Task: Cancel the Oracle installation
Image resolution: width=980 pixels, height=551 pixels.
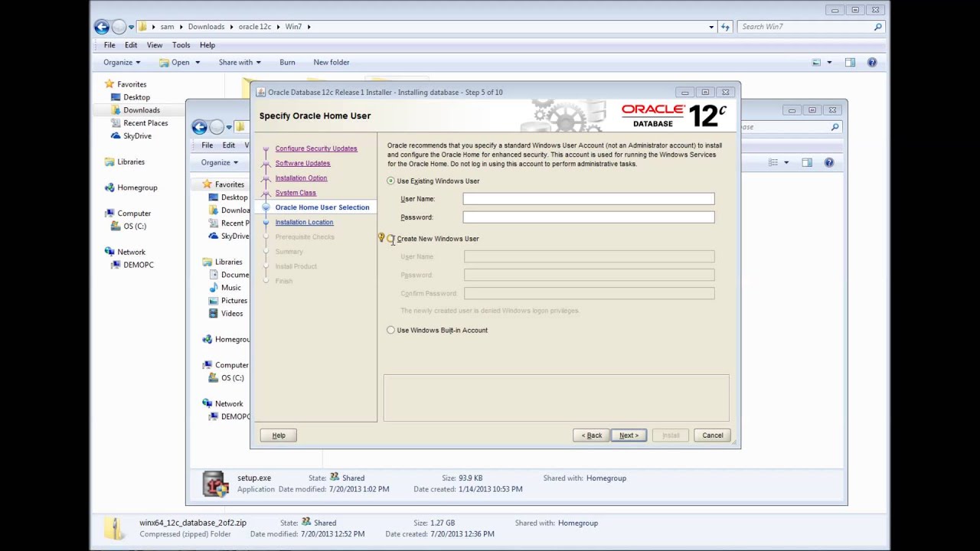Action: pyautogui.click(x=712, y=435)
